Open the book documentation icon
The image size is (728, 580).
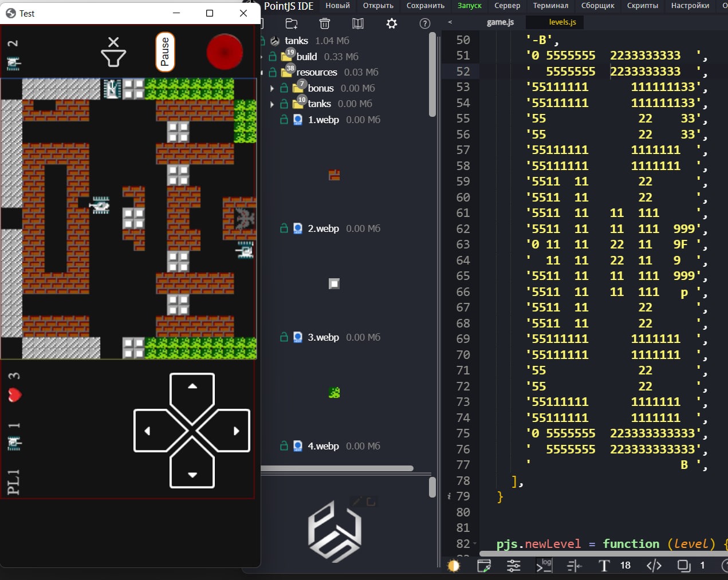358,23
